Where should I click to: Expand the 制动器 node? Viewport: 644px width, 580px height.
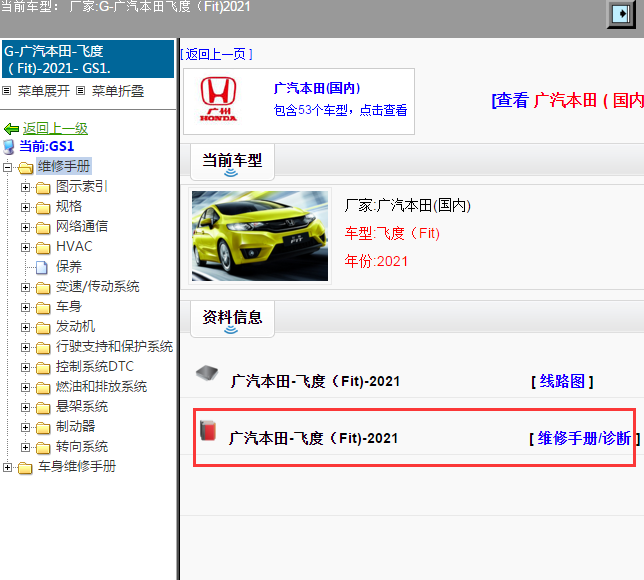pos(25,427)
